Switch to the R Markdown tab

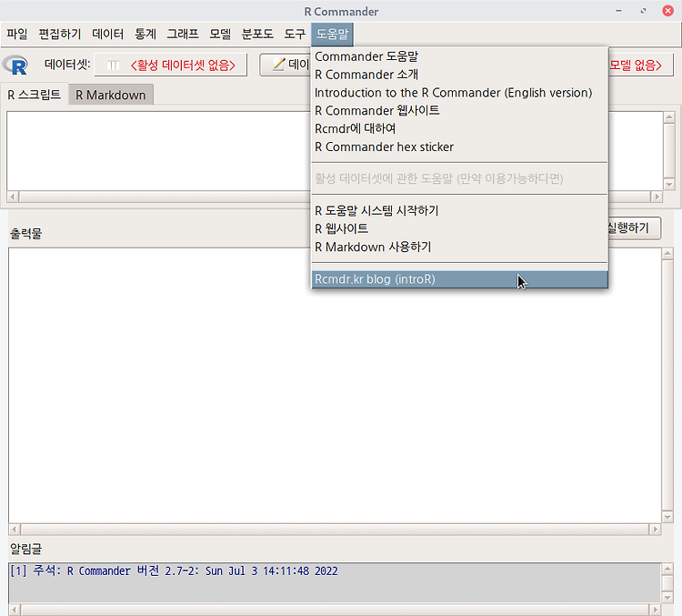tap(110, 95)
